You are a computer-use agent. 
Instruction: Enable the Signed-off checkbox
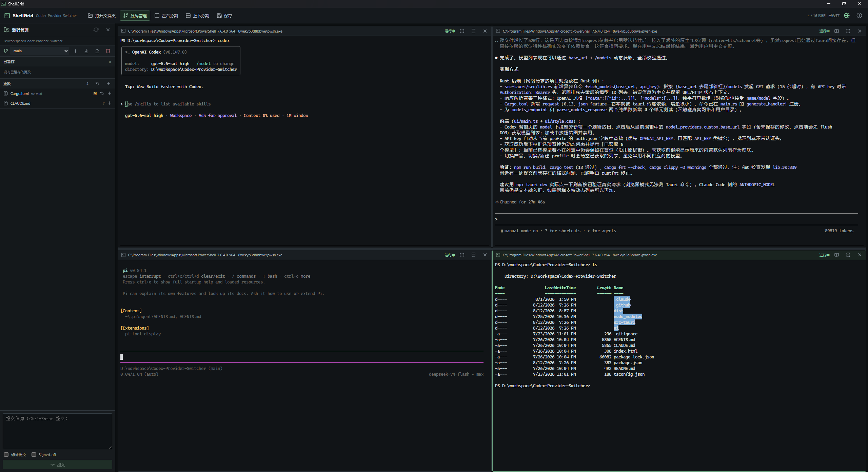(x=34, y=454)
